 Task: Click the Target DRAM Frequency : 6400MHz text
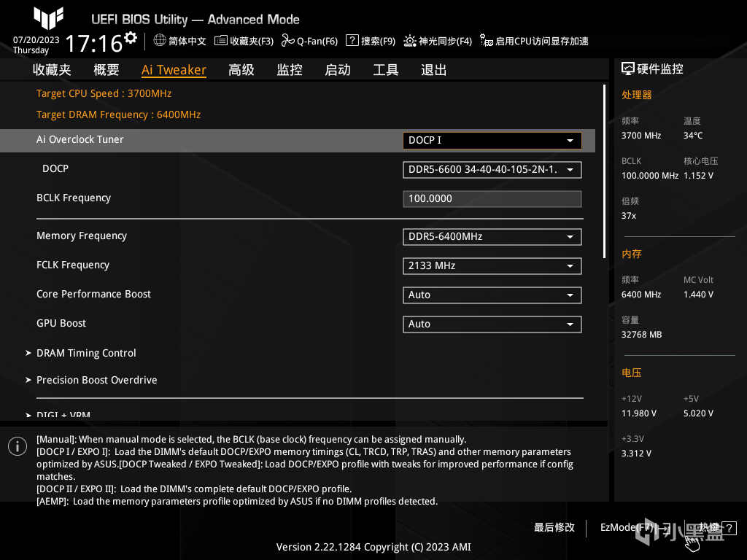(119, 114)
